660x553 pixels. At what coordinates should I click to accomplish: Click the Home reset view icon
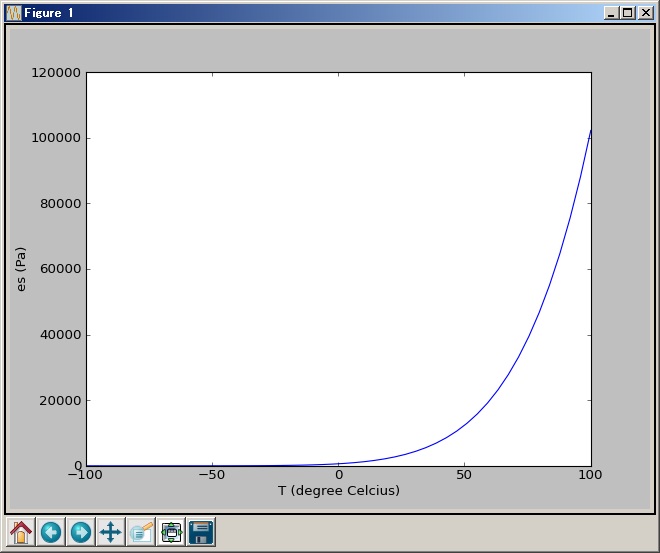(21, 532)
